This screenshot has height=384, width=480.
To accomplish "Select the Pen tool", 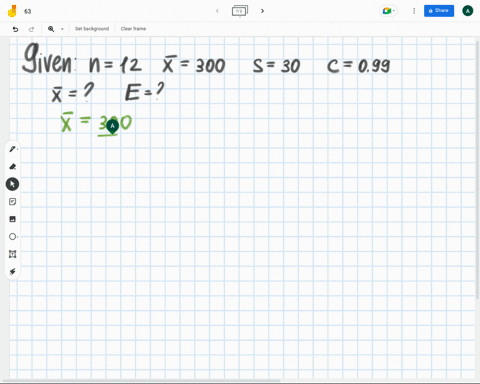I will 13,149.
